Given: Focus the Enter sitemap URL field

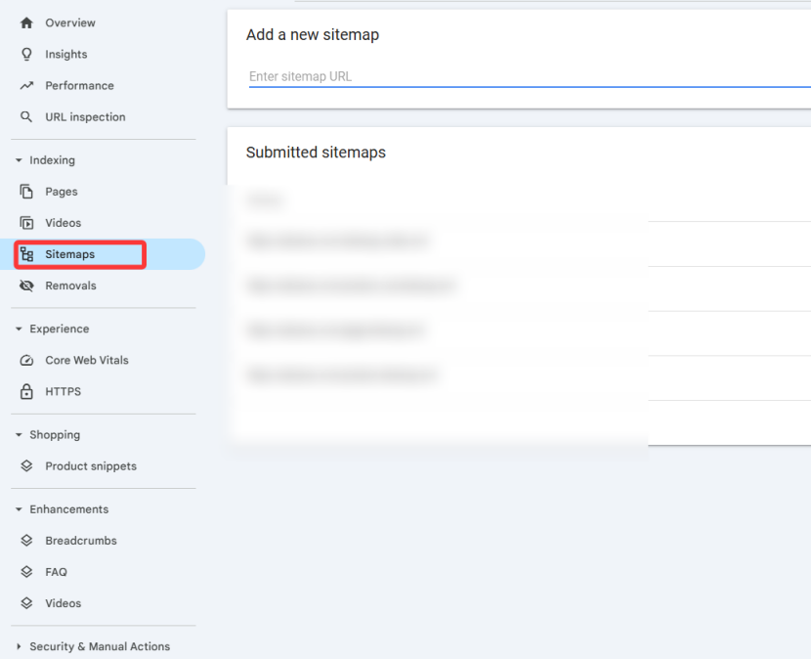Looking at the screenshot, I should [530, 76].
